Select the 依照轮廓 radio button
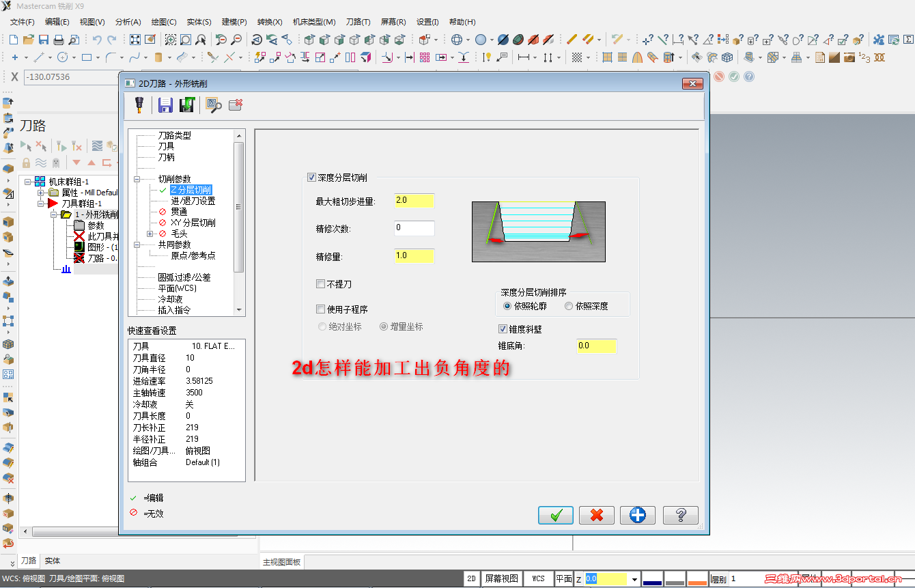 507,306
